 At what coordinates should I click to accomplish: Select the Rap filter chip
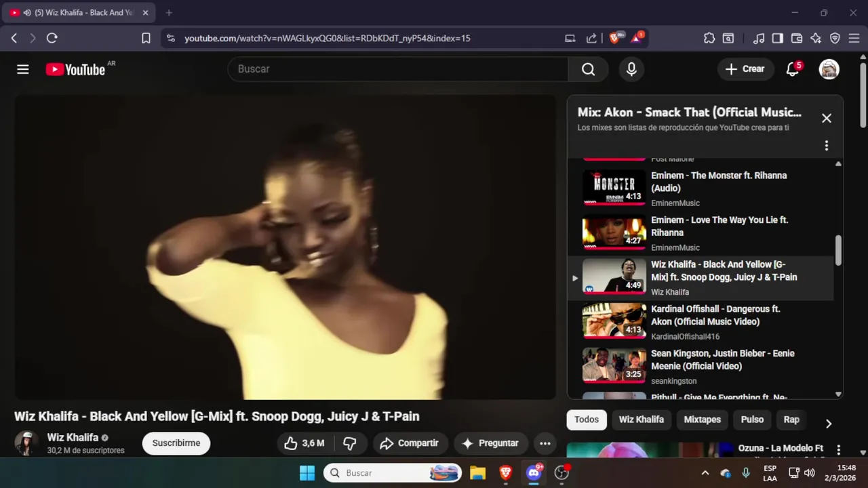[791, 420]
